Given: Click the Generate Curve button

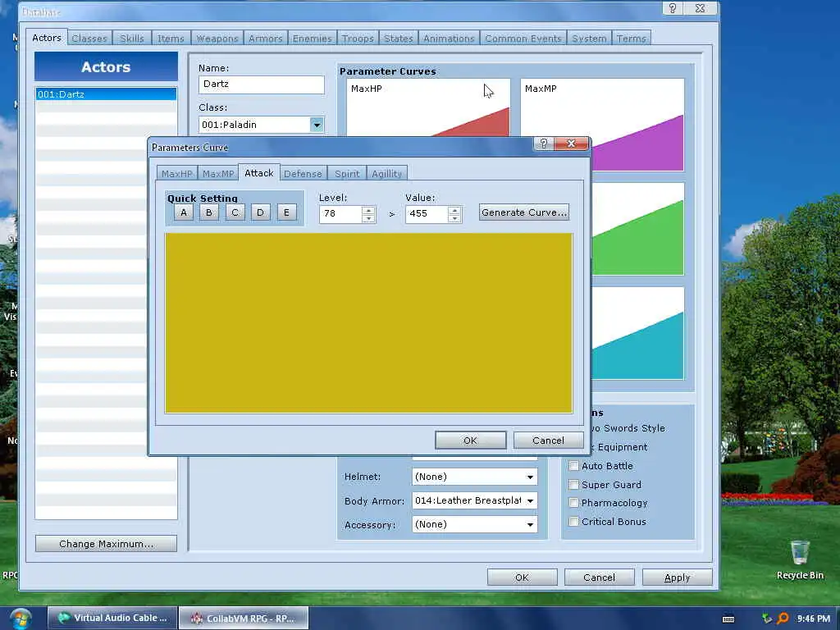Looking at the screenshot, I should coord(524,212).
